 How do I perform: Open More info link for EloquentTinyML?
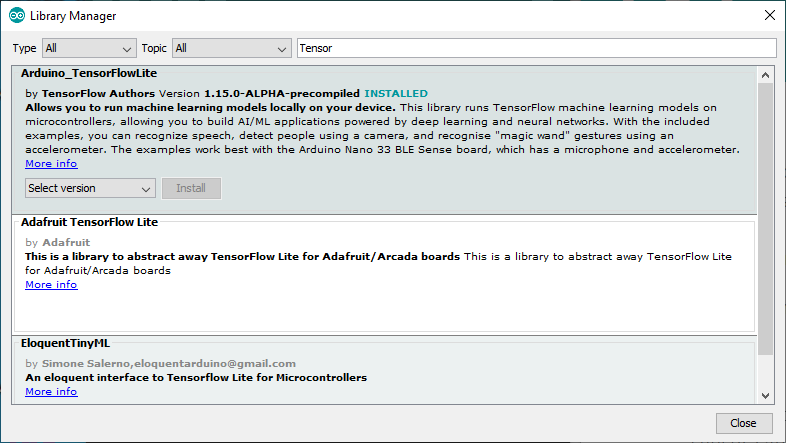click(x=51, y=392)
